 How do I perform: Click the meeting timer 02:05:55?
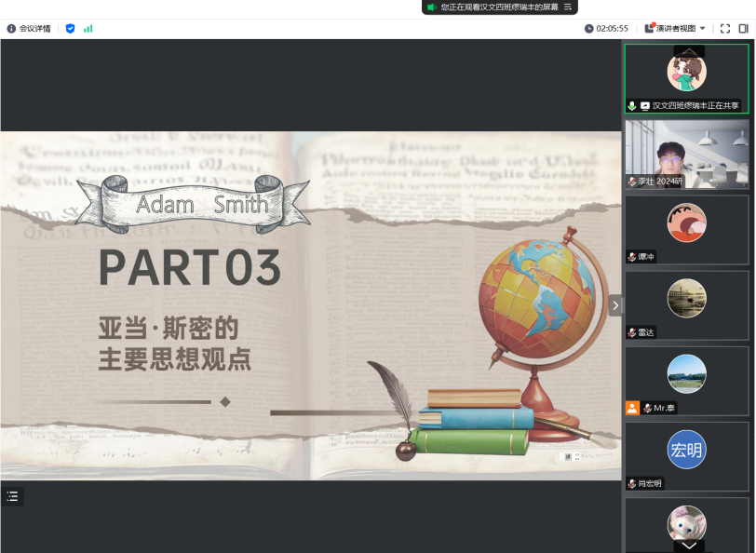607,29
